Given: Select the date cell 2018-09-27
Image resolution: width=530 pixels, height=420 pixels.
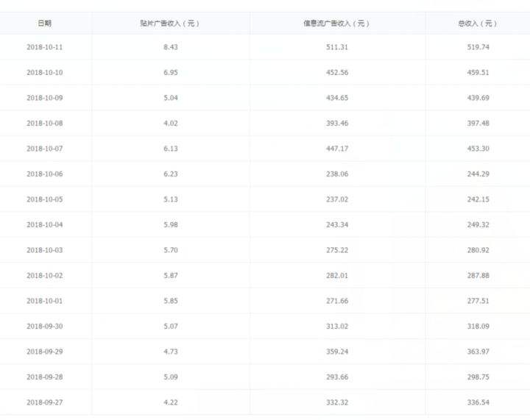Looking at the screenshot, I should [x=45, y=402].
